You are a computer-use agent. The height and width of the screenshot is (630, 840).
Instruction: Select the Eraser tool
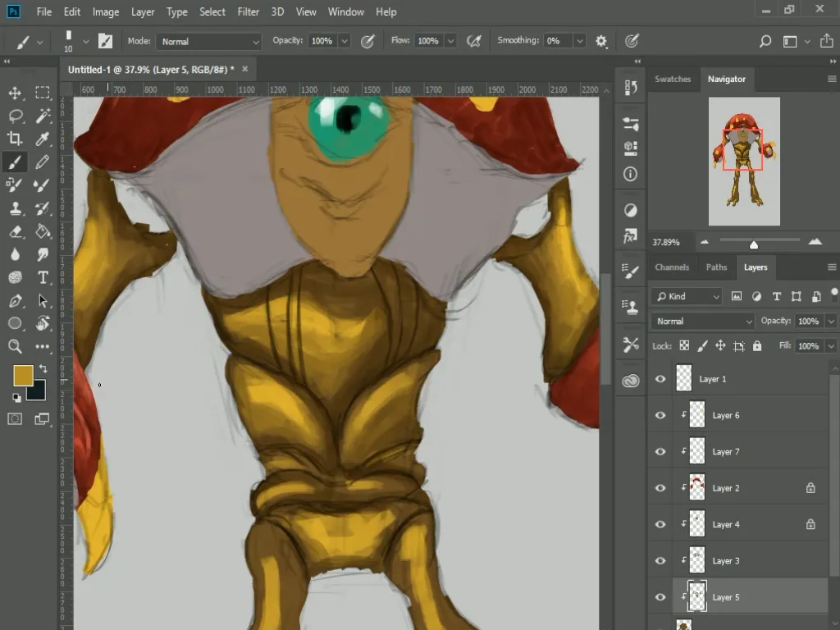(x=15, y=231)
